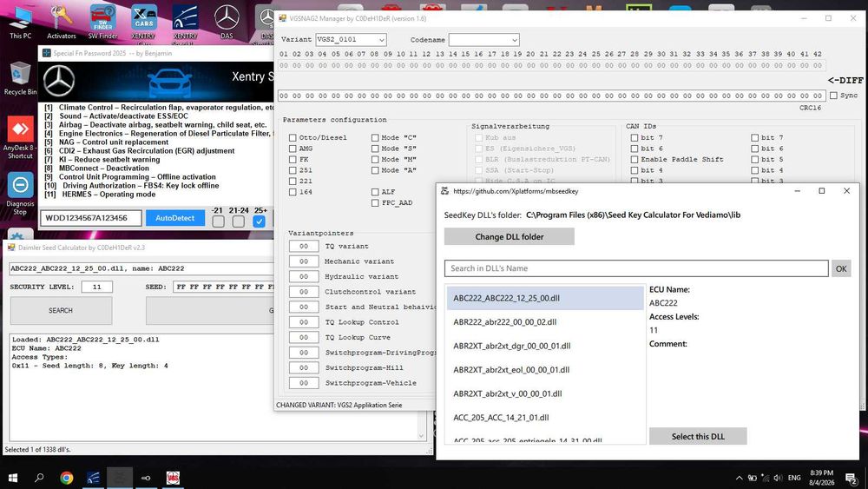This screenshot has height=489, width=868.
Task: Click the Hydraulic variant pointer field
Action: (304, 276)
